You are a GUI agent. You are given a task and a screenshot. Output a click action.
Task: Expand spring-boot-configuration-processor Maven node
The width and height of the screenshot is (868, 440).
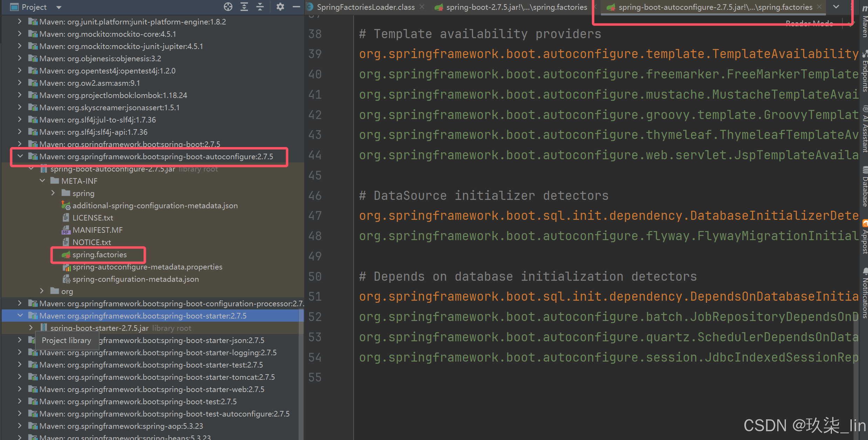click(x=20, y=303)
